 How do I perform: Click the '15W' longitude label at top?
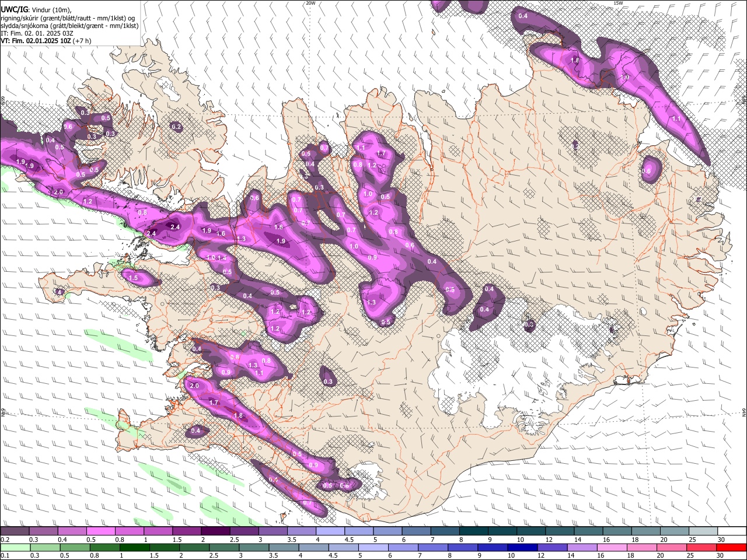(x=618, y=3)
